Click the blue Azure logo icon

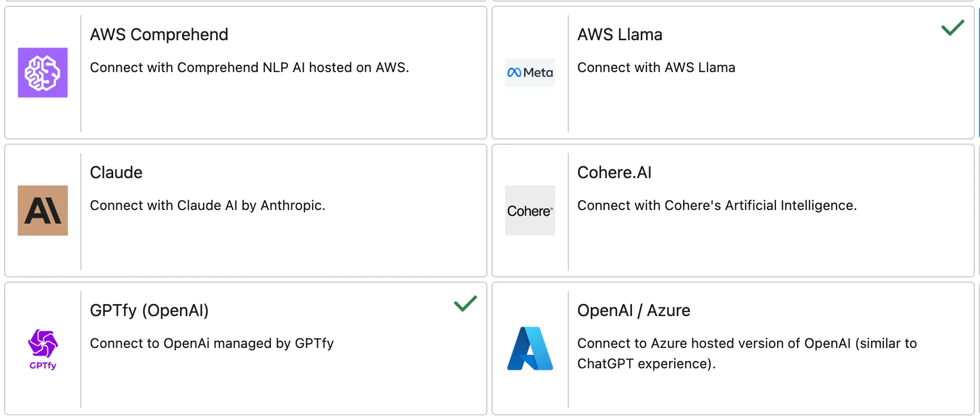530,348
